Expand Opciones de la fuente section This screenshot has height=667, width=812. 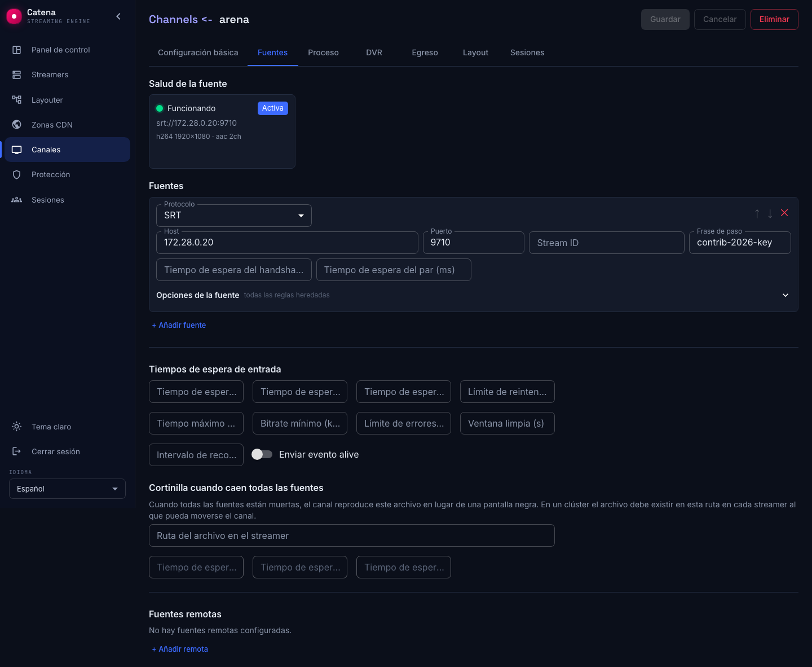[785, 295]
